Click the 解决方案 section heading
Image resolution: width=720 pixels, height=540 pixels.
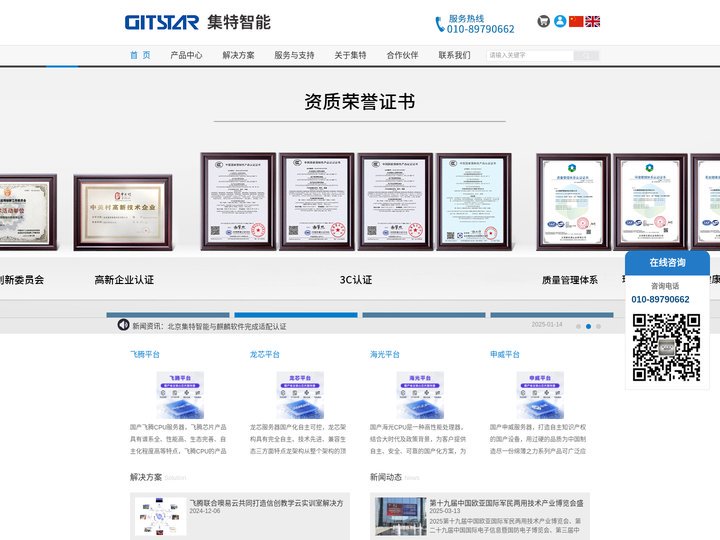pos(146,477)
